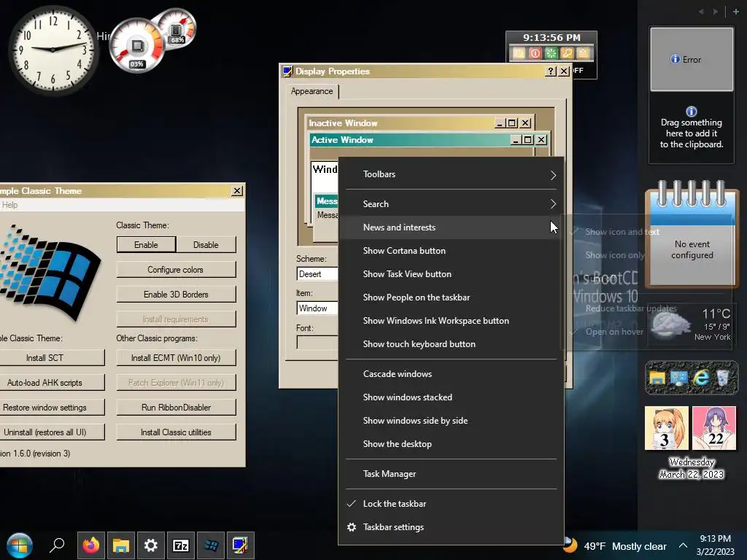Open Help menu in Simple Classic Theme
Screen dimensions: 747x560
(9, 205)
